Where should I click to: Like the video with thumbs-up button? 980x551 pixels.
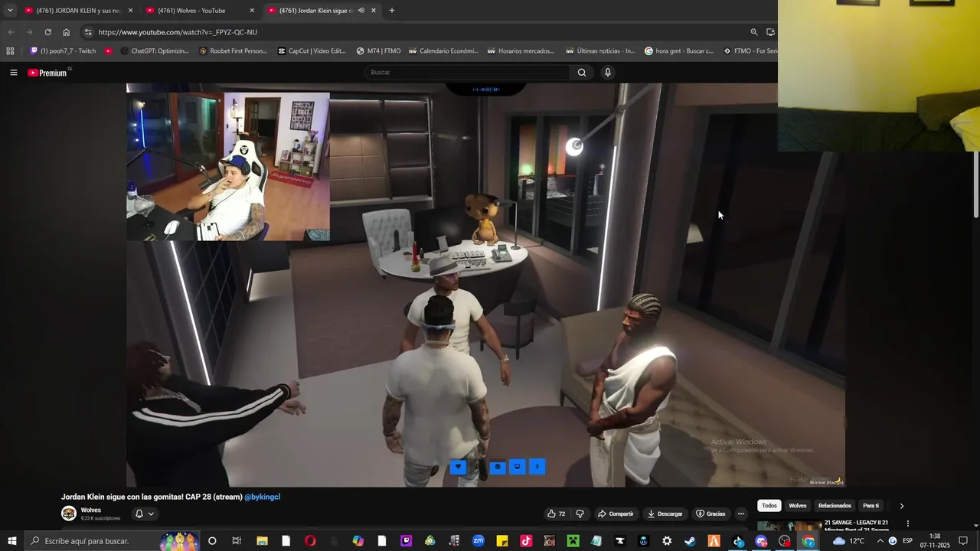[556, 514]
